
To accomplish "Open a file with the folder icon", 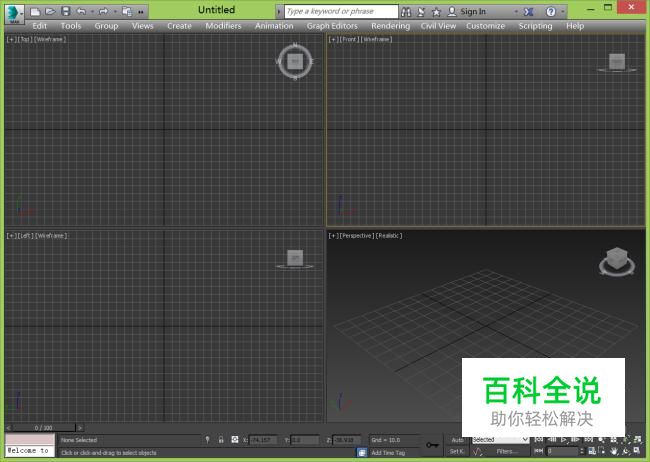I will click(51, 12).
